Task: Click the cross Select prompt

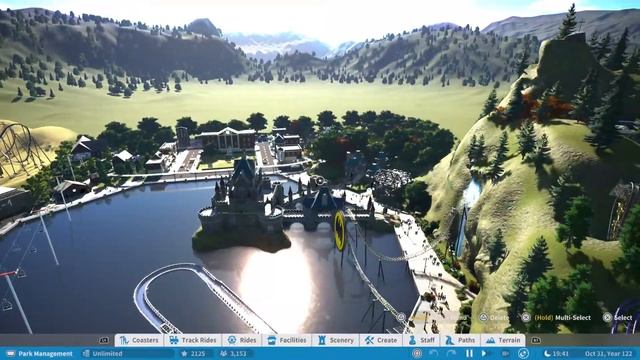Action: (618, 318)
